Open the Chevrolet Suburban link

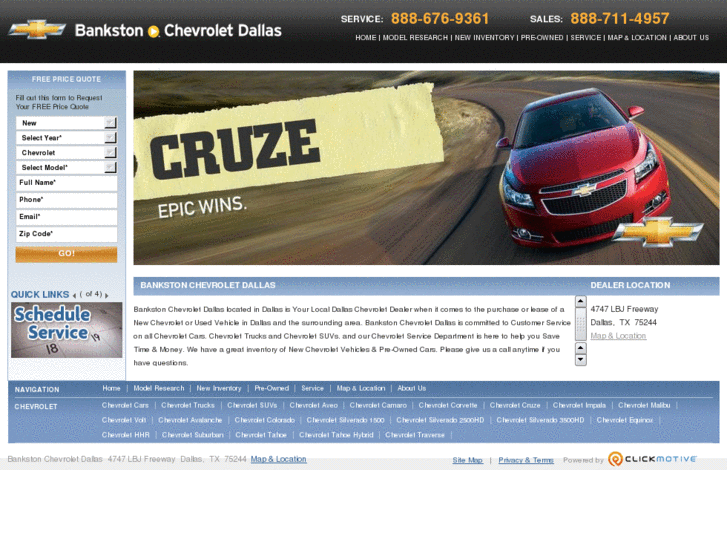(x=192, y=435)
